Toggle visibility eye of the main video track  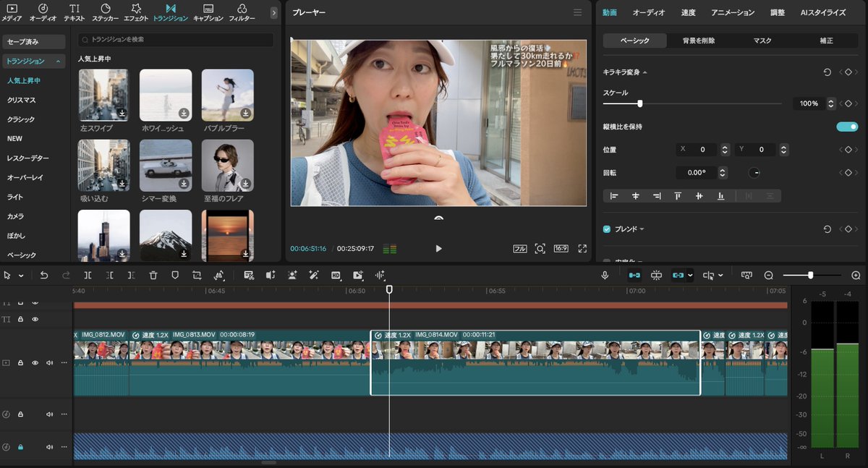[x=35, y=363]
